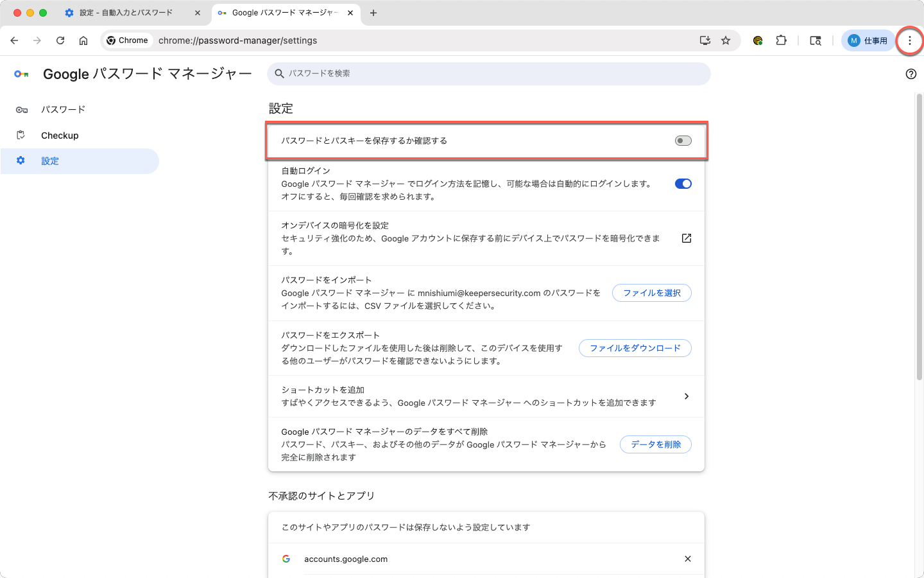The width and height of the screenshot is (924, 578).
Task: Click the install app icon in address bar
Action: 705,40
